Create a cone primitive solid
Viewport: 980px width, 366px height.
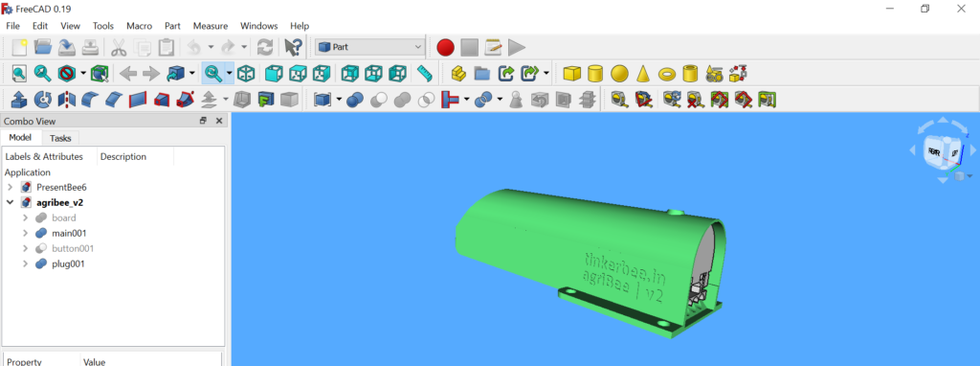click(x=643, y=74)
